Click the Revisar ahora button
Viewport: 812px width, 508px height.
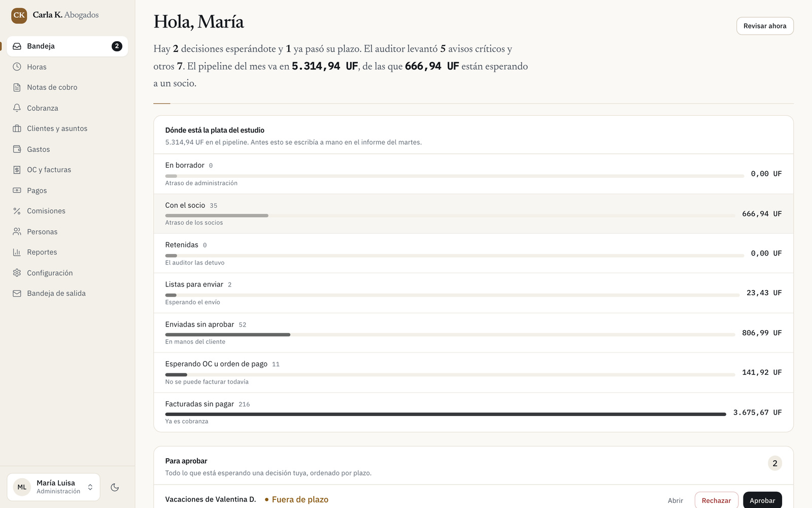[765, 26]
